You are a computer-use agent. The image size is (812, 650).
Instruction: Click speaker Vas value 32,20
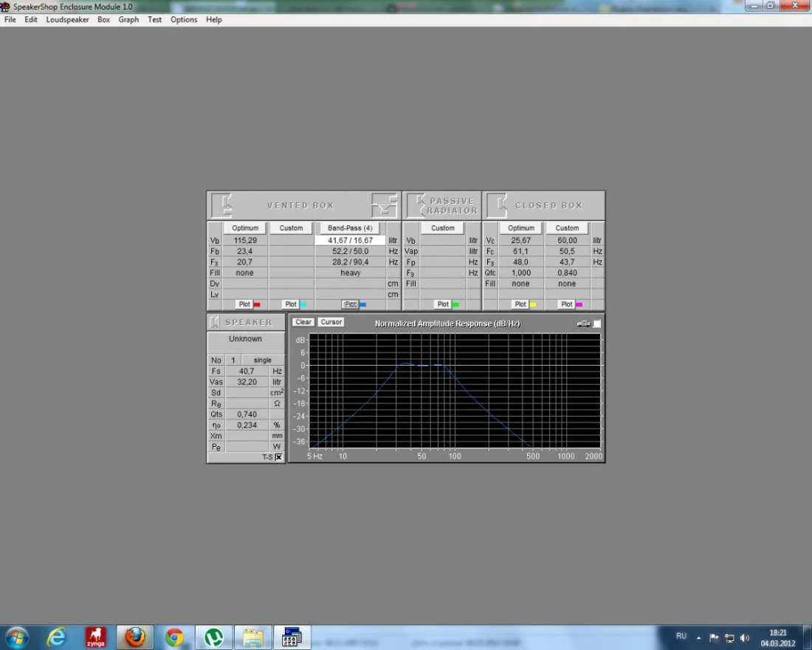247,382
